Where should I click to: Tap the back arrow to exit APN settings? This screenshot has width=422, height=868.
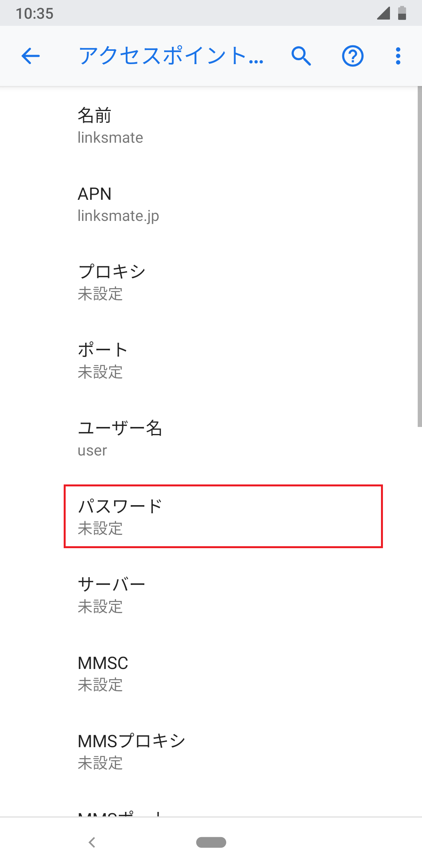tap(31, 56)
